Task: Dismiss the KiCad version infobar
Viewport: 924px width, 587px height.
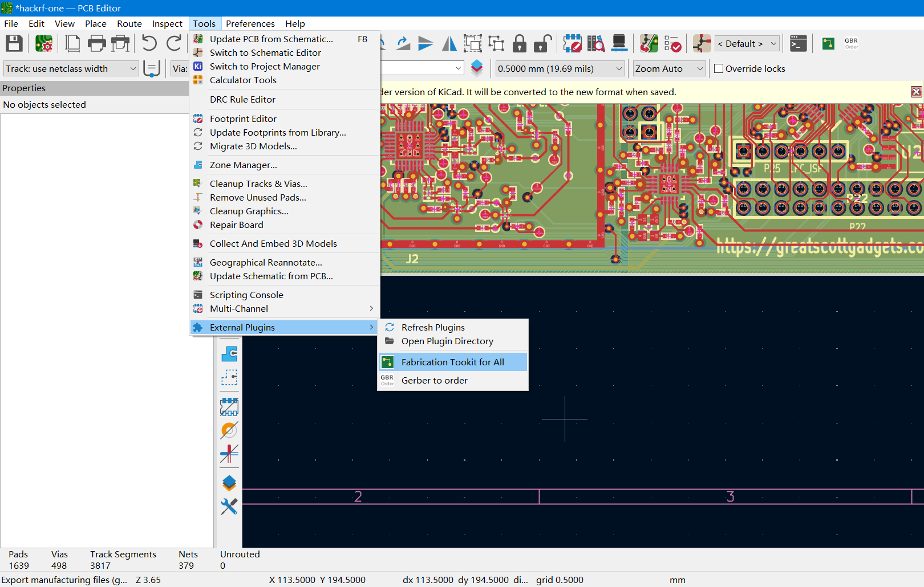Action: pyautogui.click(x=916, y=92)
